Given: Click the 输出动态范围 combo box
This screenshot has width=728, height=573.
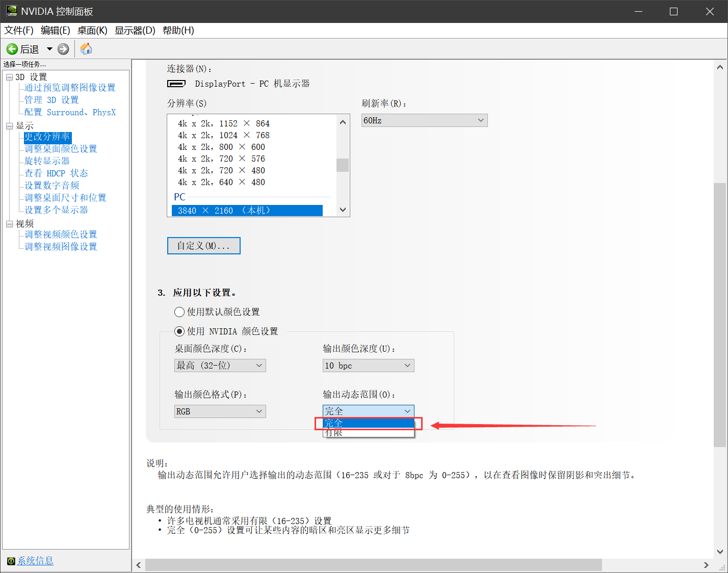Looking at the screenshot, I should pyautogui.click(x=369, y=411).
